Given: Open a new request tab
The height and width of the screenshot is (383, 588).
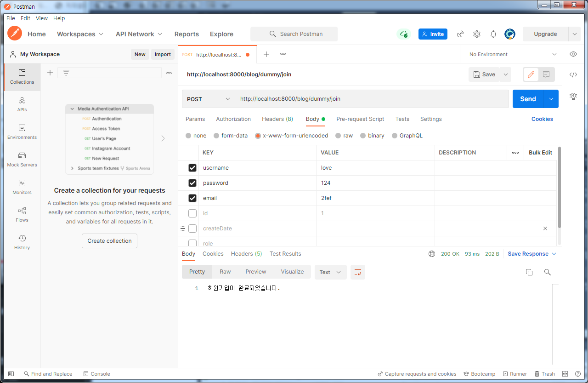Looking at the screenshot, I should click(266, 54).
